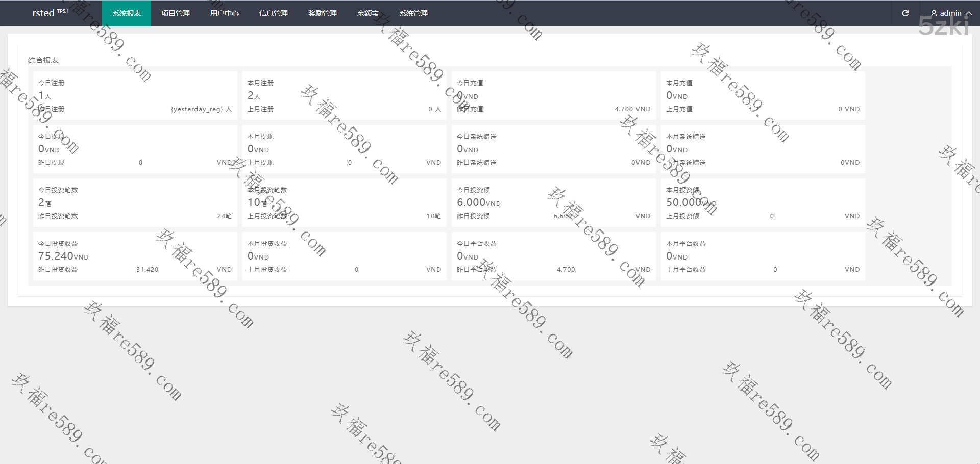980x464 pixels.
Task: Click the rsted logo text
Action: (43, 13)
